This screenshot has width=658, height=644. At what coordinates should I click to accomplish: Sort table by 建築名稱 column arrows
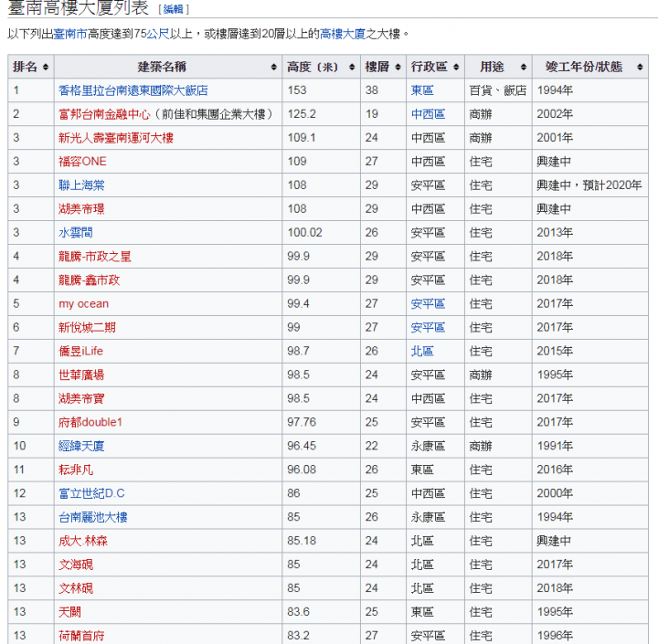pyautogui.click(x=273, y=67)
